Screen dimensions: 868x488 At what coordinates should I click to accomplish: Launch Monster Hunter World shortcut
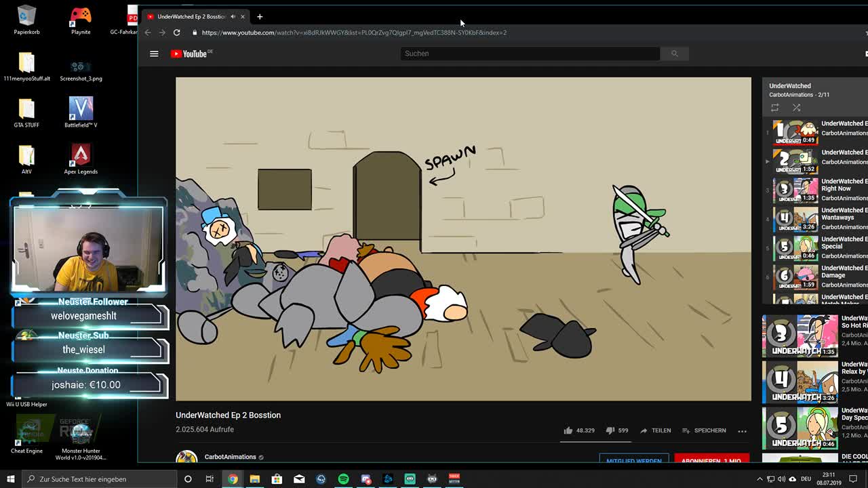(81, 441)
